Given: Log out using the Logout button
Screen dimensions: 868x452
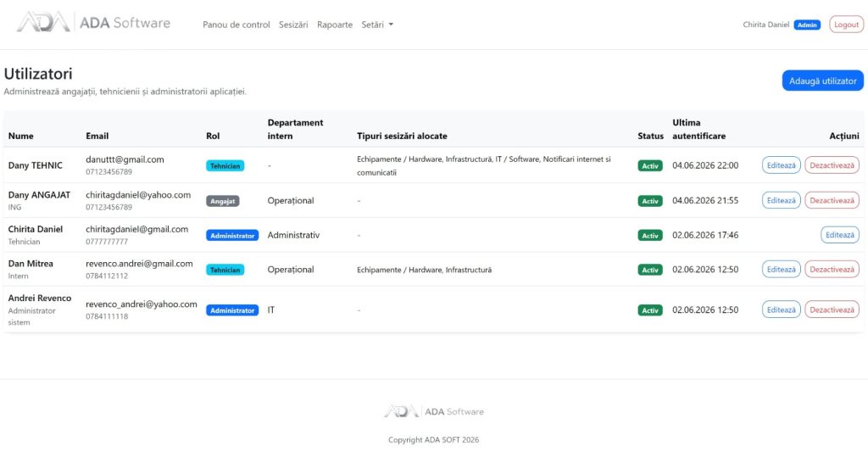Looking at the screenshot, I should coord(846,25).
